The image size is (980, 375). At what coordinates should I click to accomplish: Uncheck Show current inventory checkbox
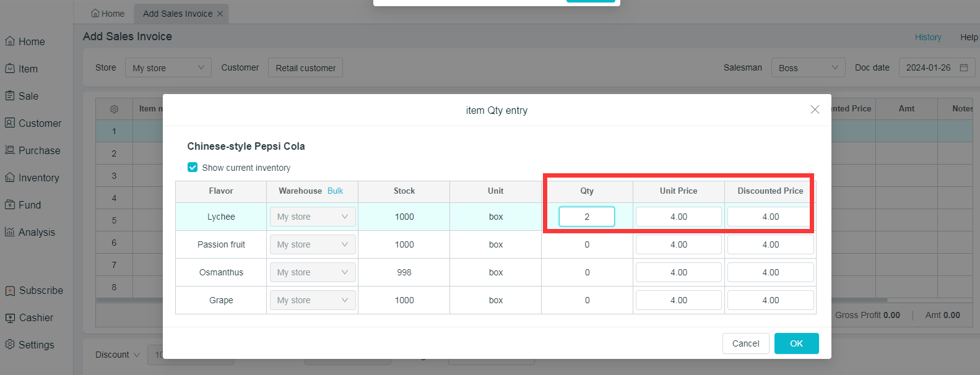click(193, 168)
